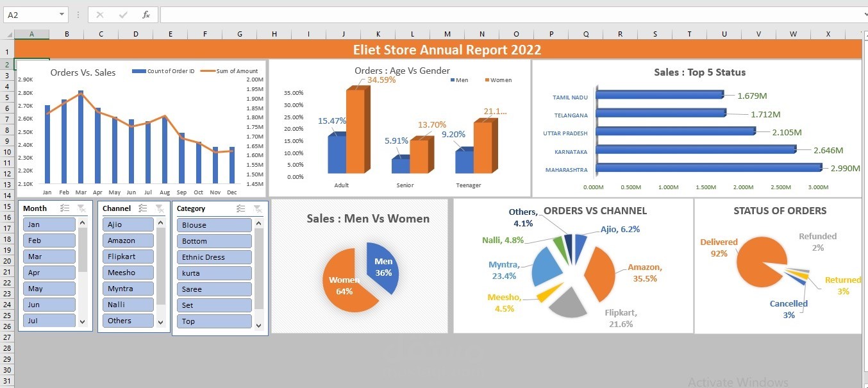Click blue Count of Order ID legend marker

pos(138,71)
